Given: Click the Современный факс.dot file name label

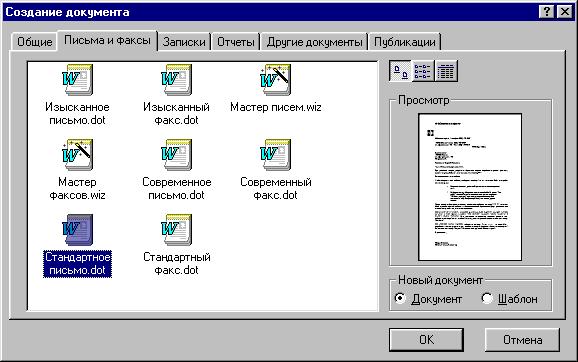Looking at the screenshot, I should [276, 188].
